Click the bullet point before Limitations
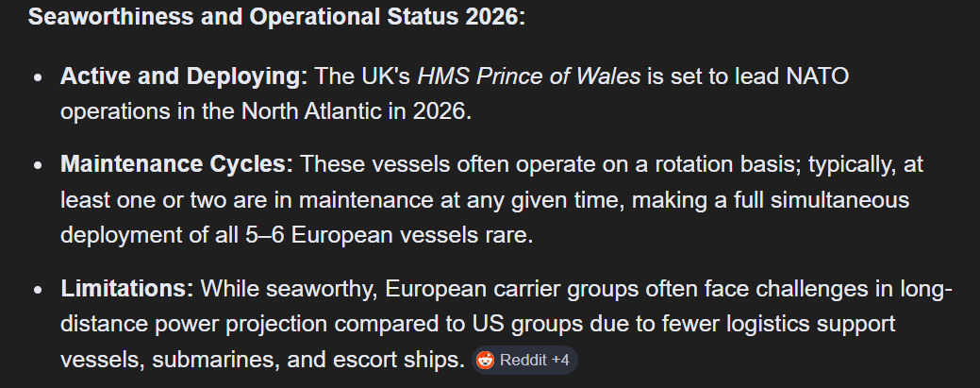This screenshot has height=388, width=980. (x=39, y=291)
